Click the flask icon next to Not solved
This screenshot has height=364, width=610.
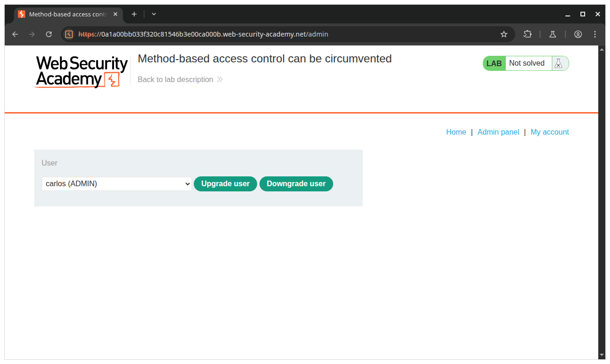pos(558,63)
